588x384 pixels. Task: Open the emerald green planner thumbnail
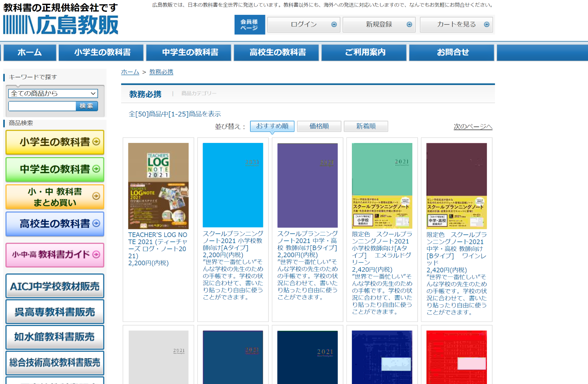[x=382, y=186]
